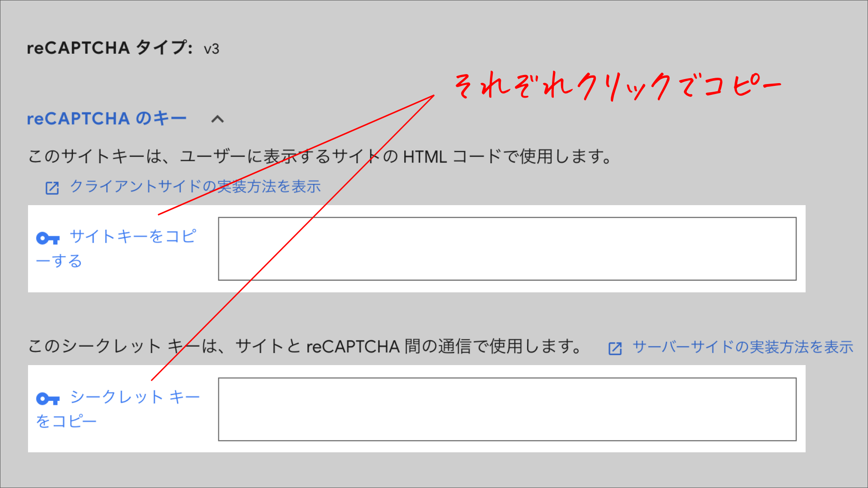
Task: Copy the site key via サイトキーをコピーする
Action: point(117,249)
